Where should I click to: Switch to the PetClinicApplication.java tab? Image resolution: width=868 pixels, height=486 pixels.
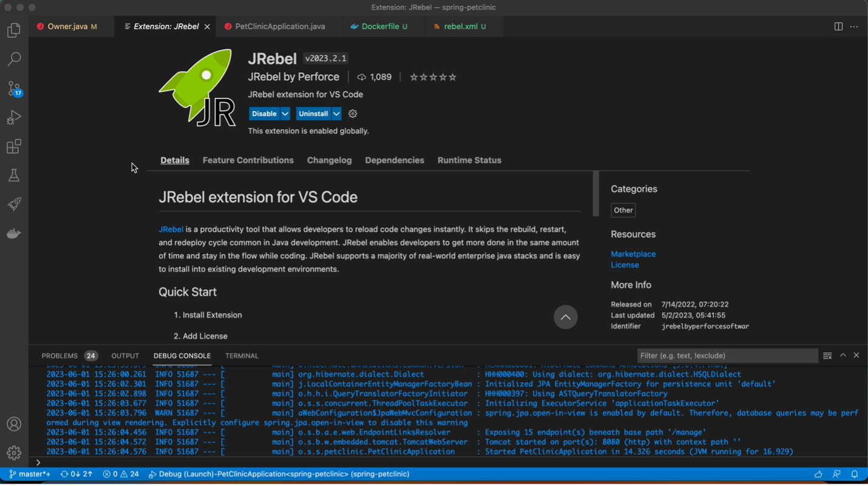point(280,27)
